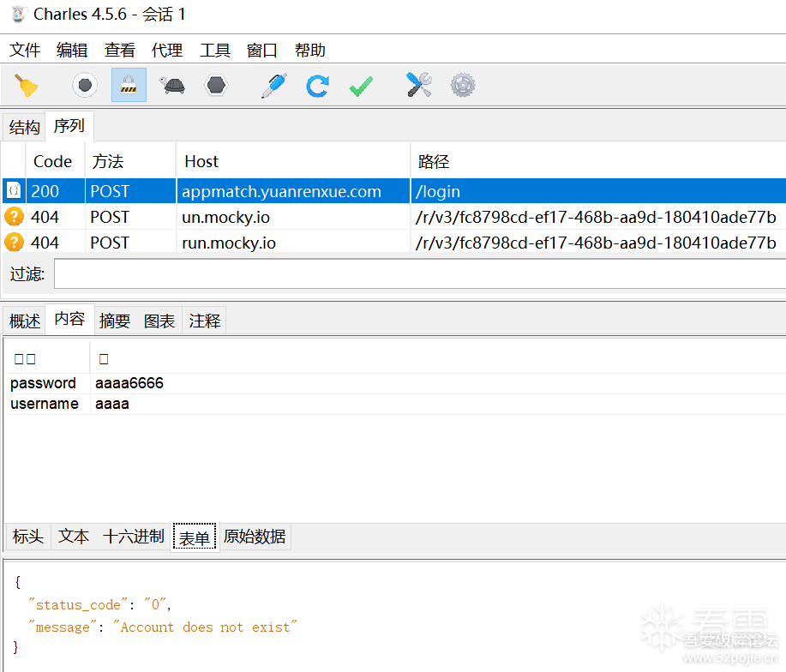The image size is (786, 672).
Task: Select the 内容 tab
Action: 69,319
